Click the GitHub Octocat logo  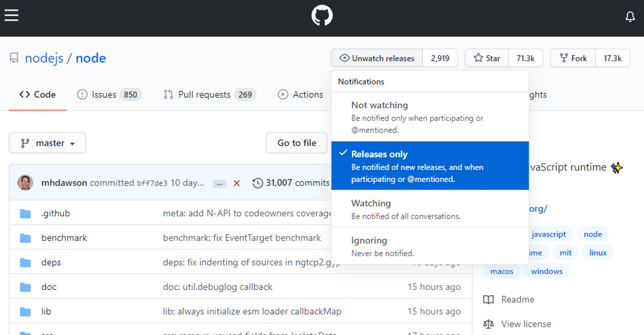tap(322, 15)
